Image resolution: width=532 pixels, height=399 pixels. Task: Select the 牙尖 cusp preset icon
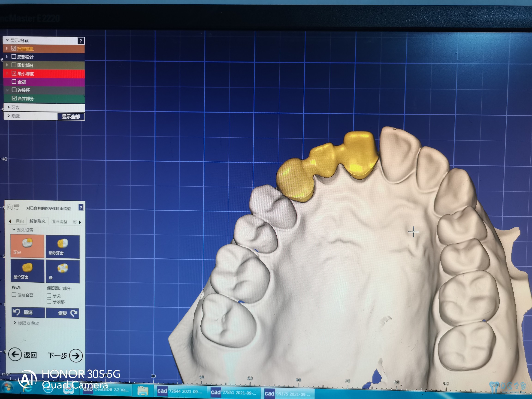(27, 245)
